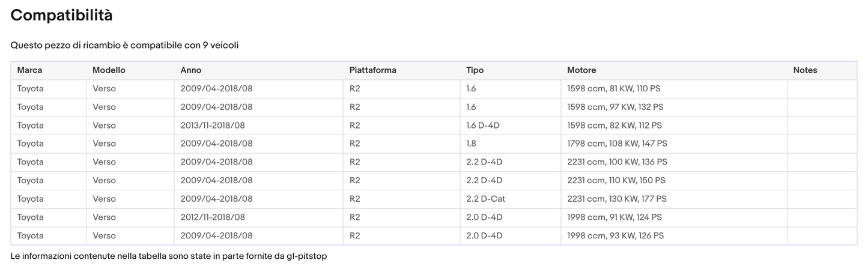Image resolution: width=868 pixels, height=266 pixels.
Task: Click the Piattaforma column header
Action: point(372,70)
